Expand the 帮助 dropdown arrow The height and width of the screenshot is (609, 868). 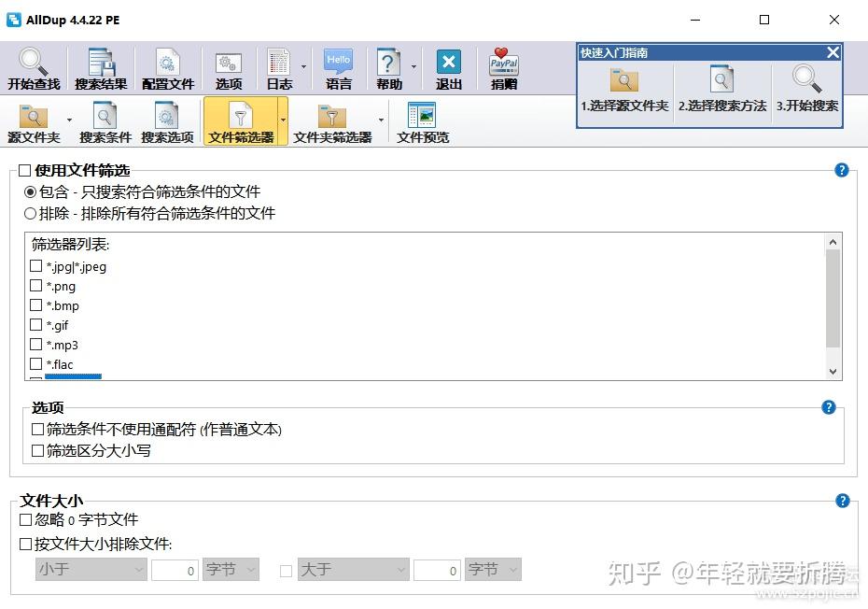coord(413,67)
